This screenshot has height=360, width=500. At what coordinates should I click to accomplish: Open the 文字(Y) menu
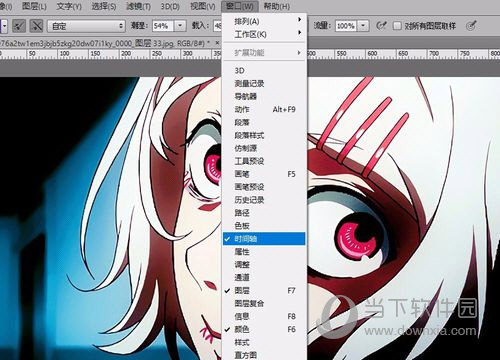pos(69,6)
